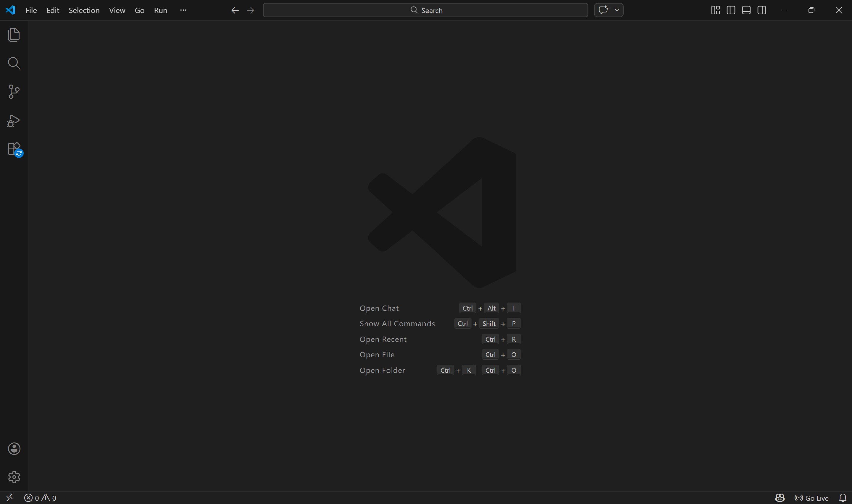Image resolution: width=852 pixels, height=504 pixels.
Task: Toggle the primary side bar layout button
Action: 731,10
